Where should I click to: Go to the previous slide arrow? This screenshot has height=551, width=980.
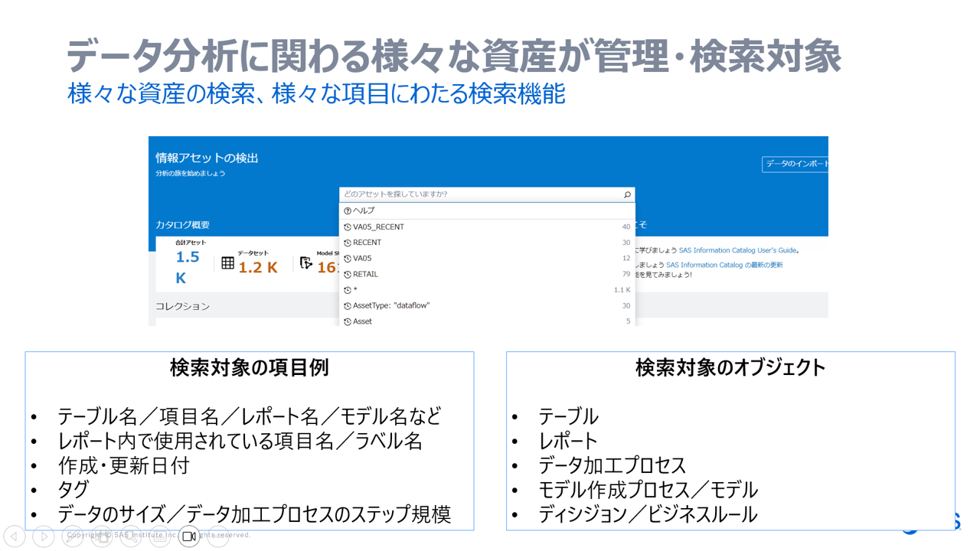[15, 536]
